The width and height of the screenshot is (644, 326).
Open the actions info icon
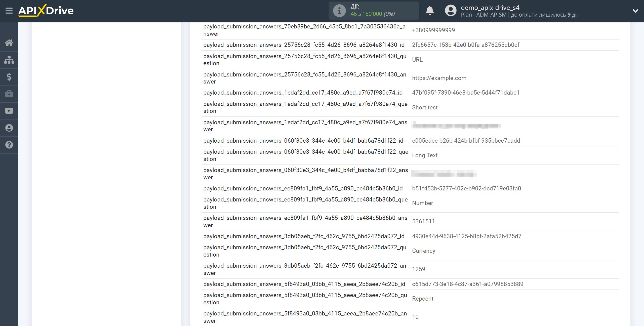tap(339, 11)
